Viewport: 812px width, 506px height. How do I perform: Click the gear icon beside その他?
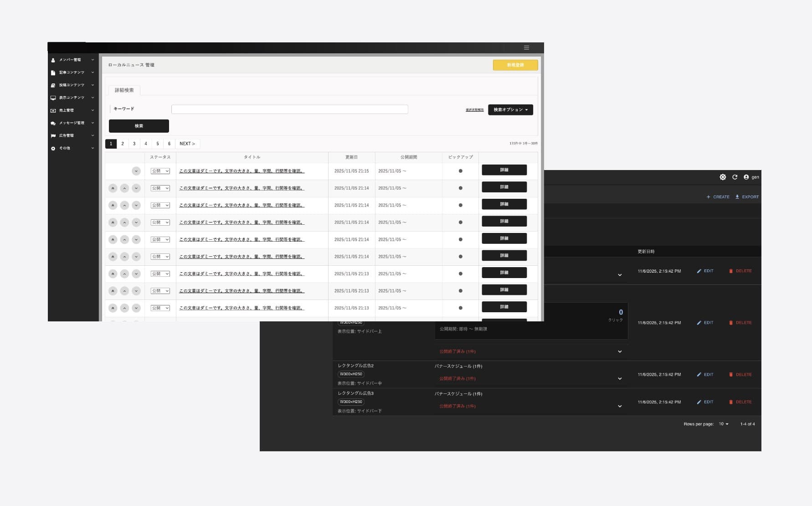pyautogui.click(x=53, y=149)
